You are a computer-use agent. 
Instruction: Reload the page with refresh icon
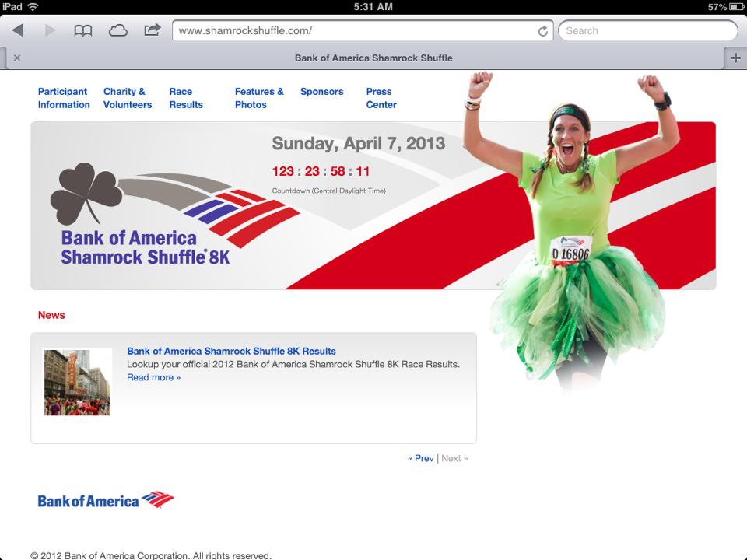coord(542,31)
